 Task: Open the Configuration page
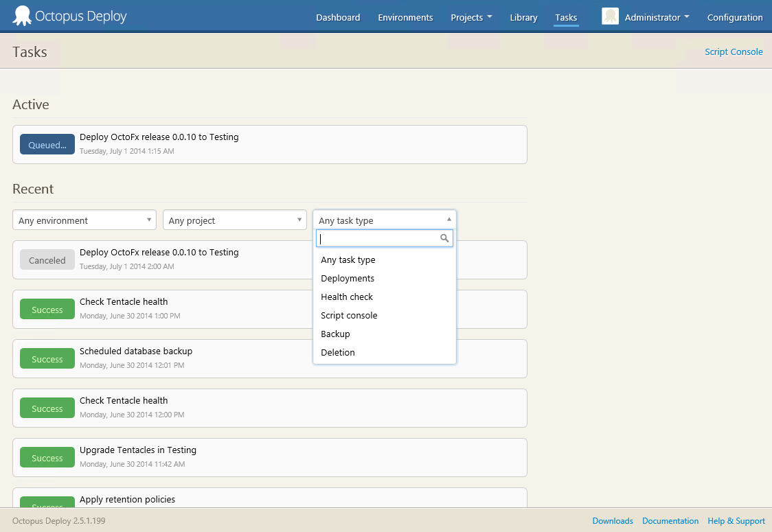click(x=735, y=16)
